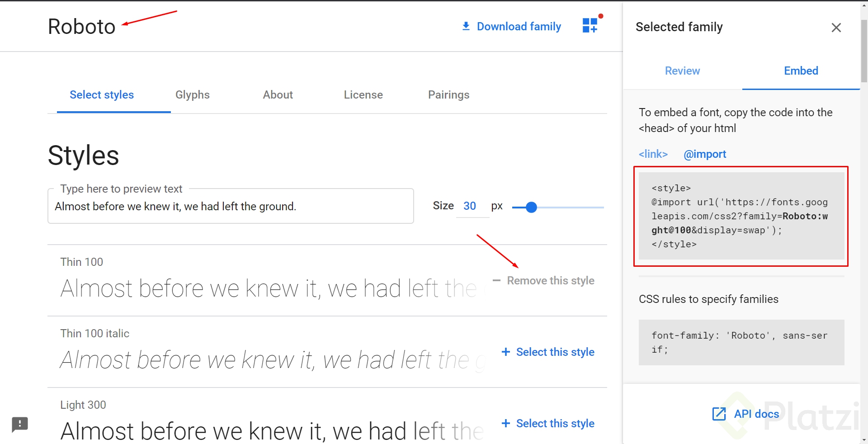
Task: Click the Light 300 preview sentence
Action: (272, 431)
